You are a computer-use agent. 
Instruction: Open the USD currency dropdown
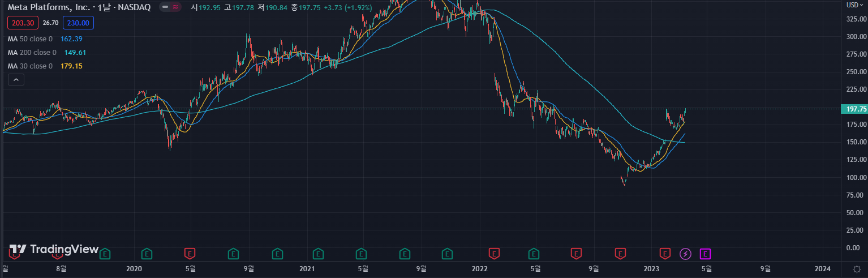854,5
